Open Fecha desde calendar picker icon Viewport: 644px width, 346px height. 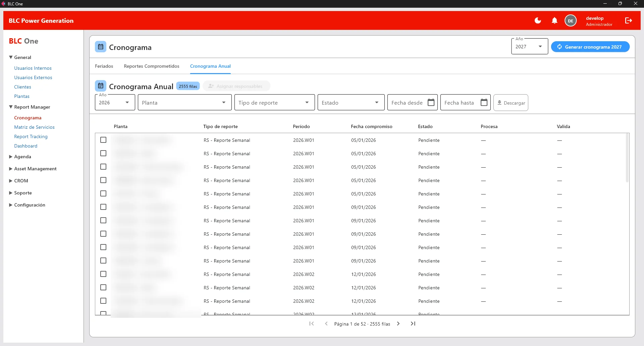[431, 102]
